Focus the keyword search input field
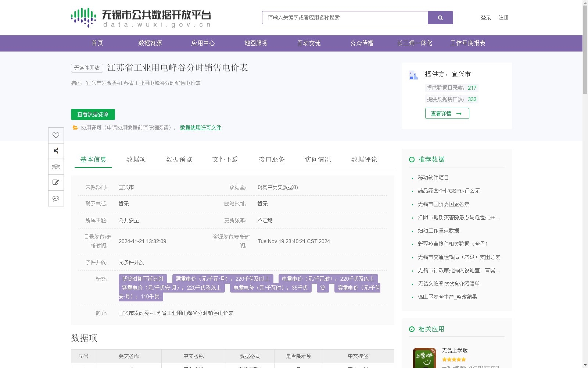The image size is (588, 368). pos(345,18)
